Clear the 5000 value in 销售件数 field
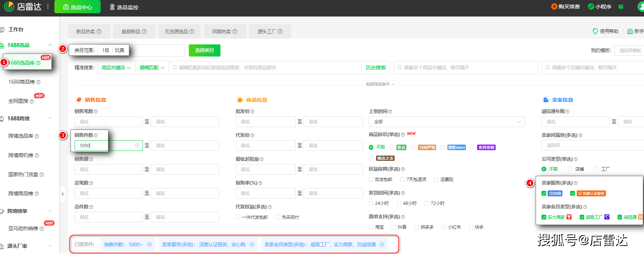Image resolution: width=644 pixels, height=254 pixels. coord(137,145)
